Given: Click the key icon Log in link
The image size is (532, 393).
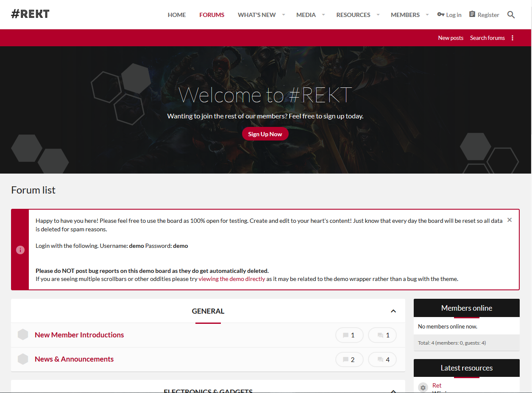Looking at the screenshot, I should (449, 15).
